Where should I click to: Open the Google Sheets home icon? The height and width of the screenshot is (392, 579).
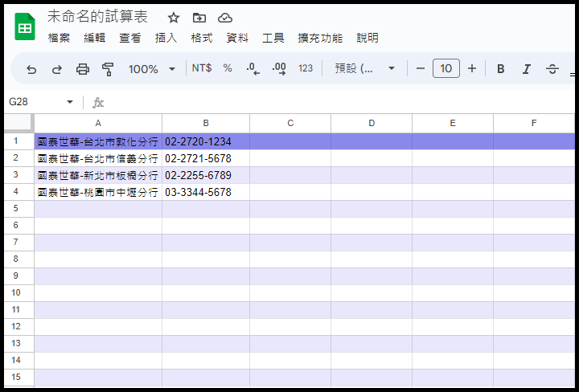tap(25, 27)
